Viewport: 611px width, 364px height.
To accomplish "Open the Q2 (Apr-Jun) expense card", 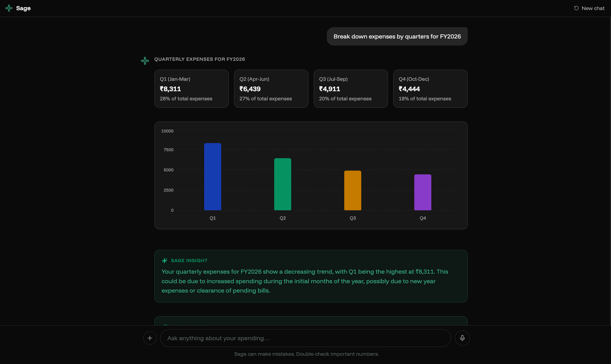I will [x=271, y=88].
